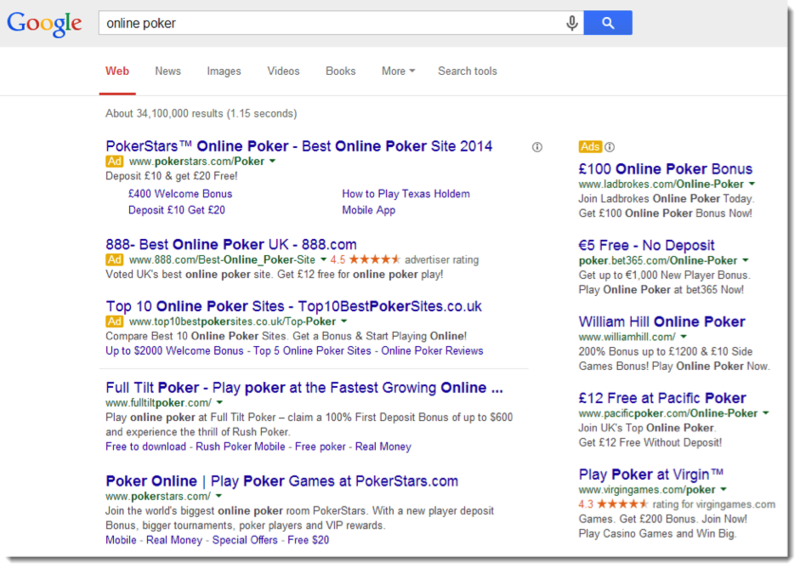Click Ad badge under Top 10 Poker Sites

click(x=114, y=321)
